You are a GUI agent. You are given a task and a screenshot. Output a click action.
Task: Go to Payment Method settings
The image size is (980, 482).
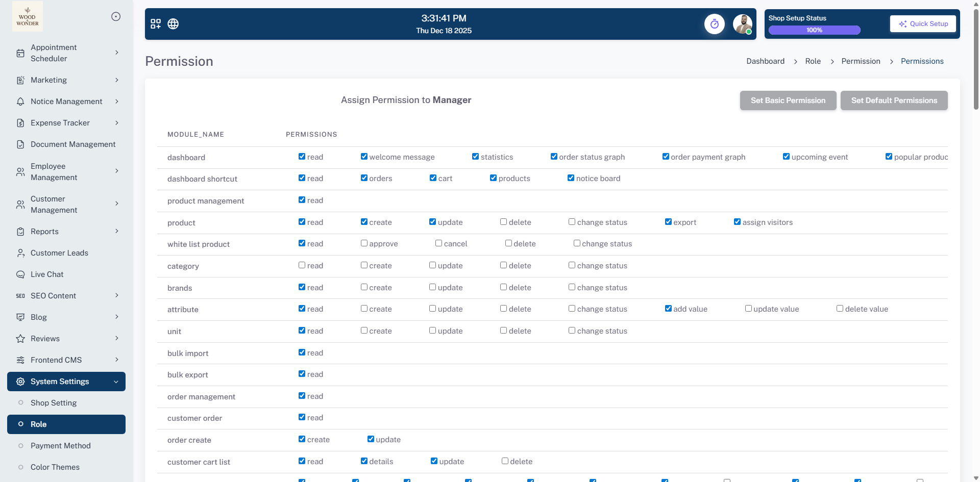pos(61,446)
